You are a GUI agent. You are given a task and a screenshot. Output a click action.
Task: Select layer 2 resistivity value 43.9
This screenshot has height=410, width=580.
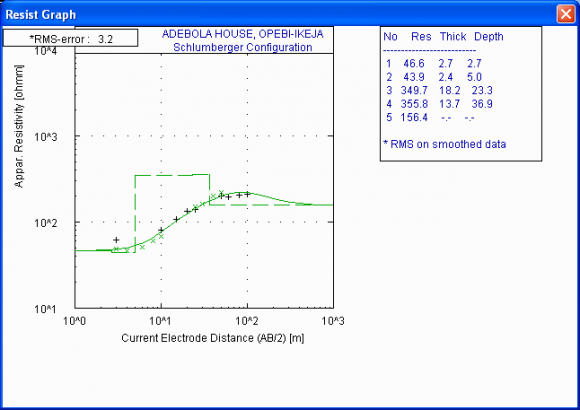click(414, 77)
